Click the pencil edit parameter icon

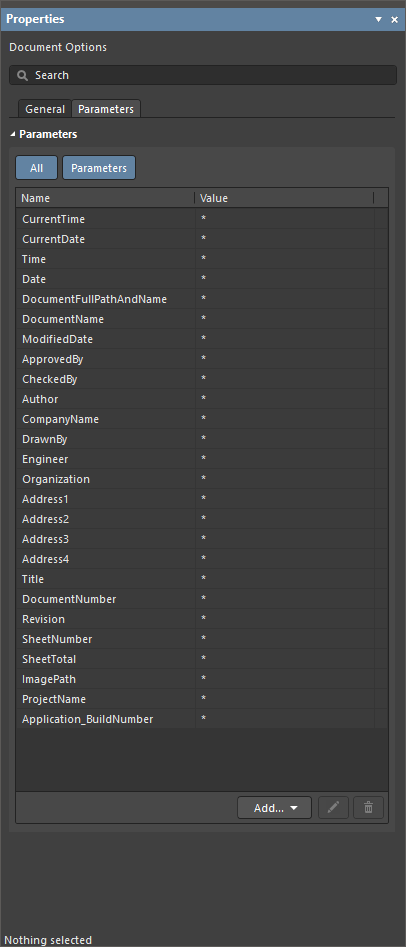[x=334, y=807]
